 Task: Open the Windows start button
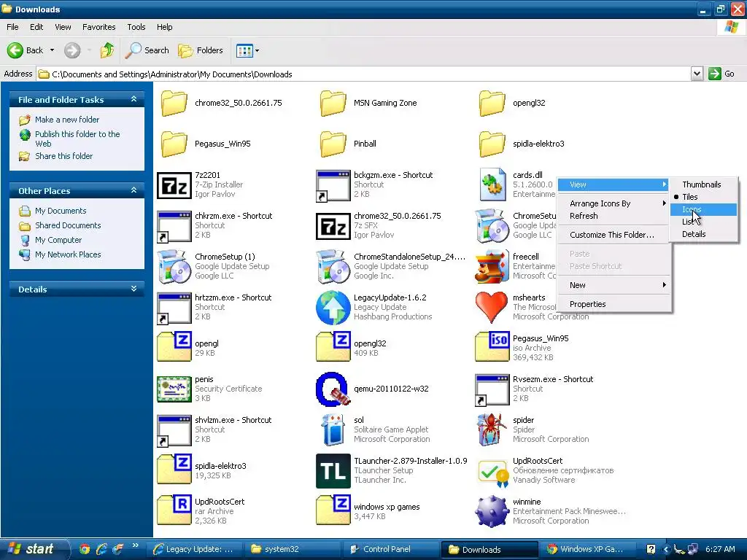[34, 549]
